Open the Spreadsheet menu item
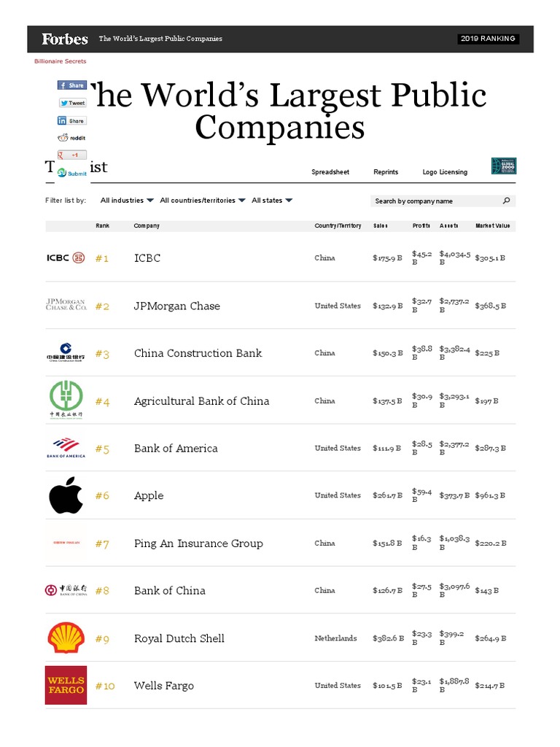 pos(330,172)
